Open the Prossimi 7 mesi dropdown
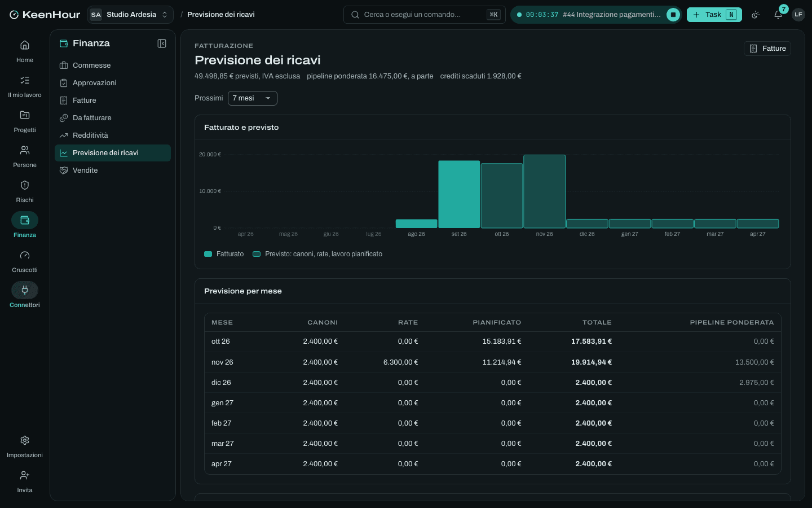 click(x=252, y=98)
